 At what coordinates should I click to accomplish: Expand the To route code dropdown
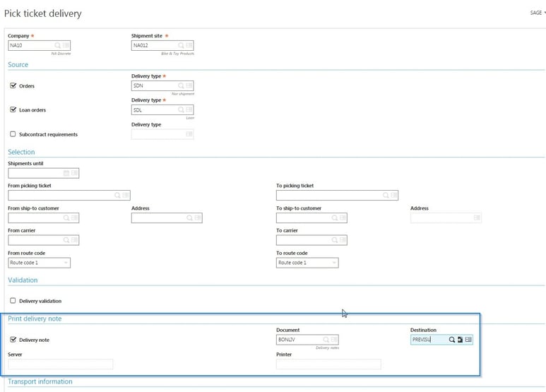coord(334,263)
